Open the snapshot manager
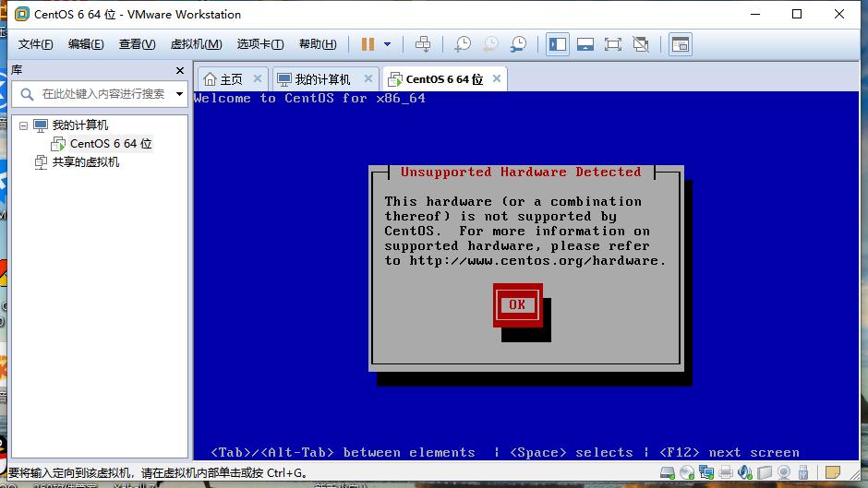Image resolution: width=868 pixels, height=488 pixels. (x=519, y=44)
